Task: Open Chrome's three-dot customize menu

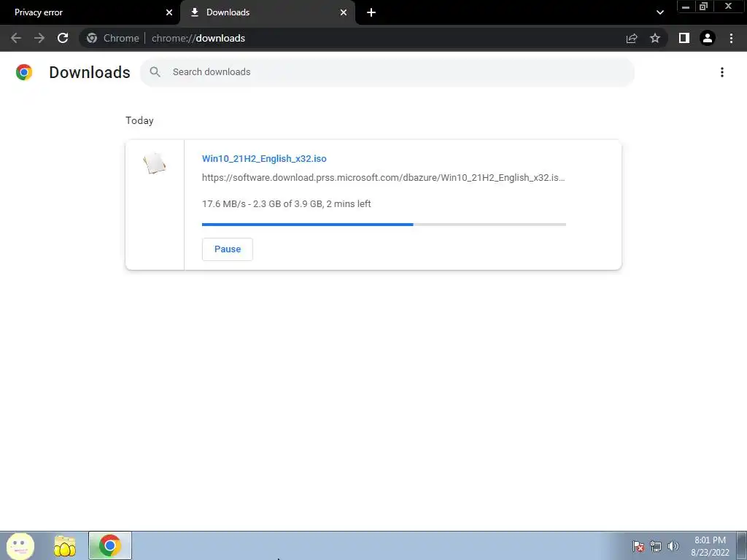Action: click(731, 38)
